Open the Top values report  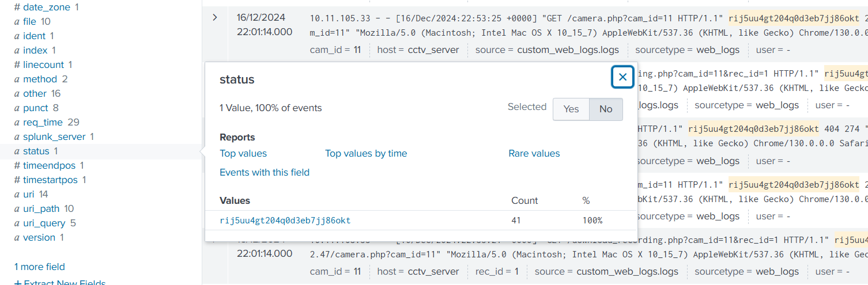[243, 154]
